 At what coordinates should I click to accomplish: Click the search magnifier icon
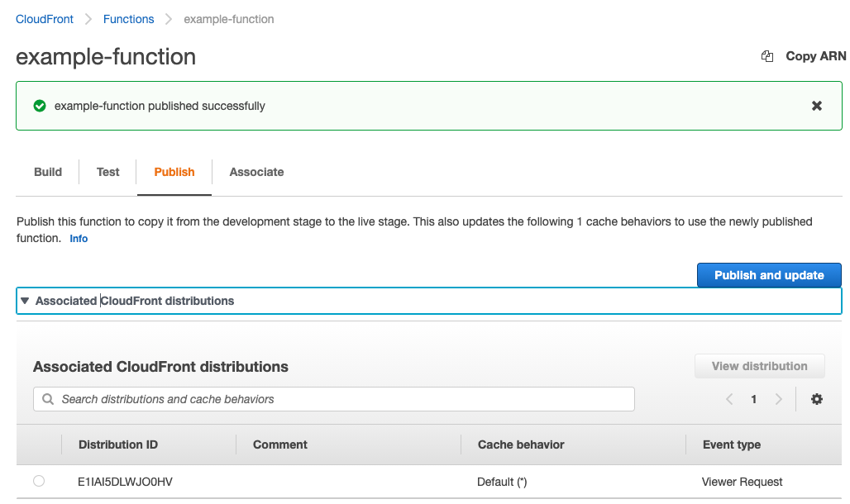tap(48, 399)
